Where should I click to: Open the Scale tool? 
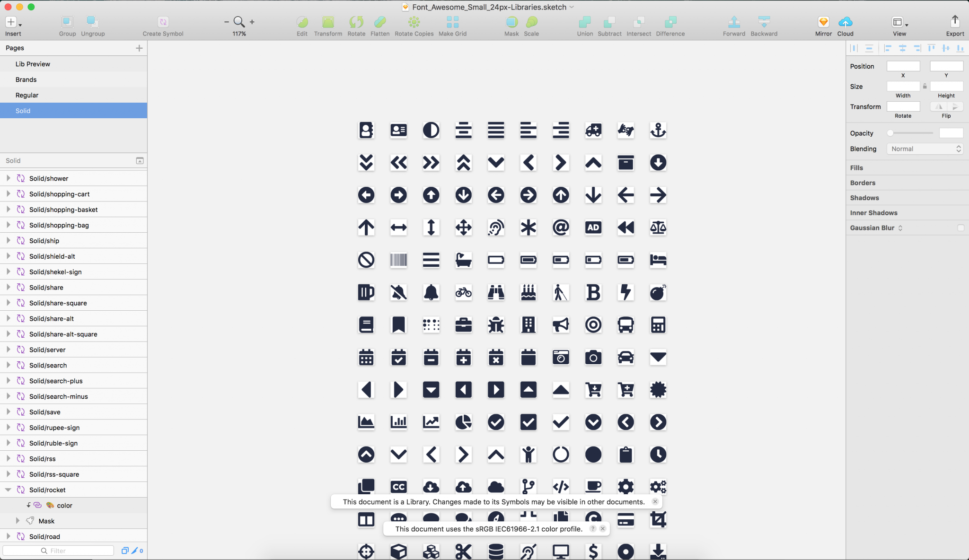(x=531, y=22)
